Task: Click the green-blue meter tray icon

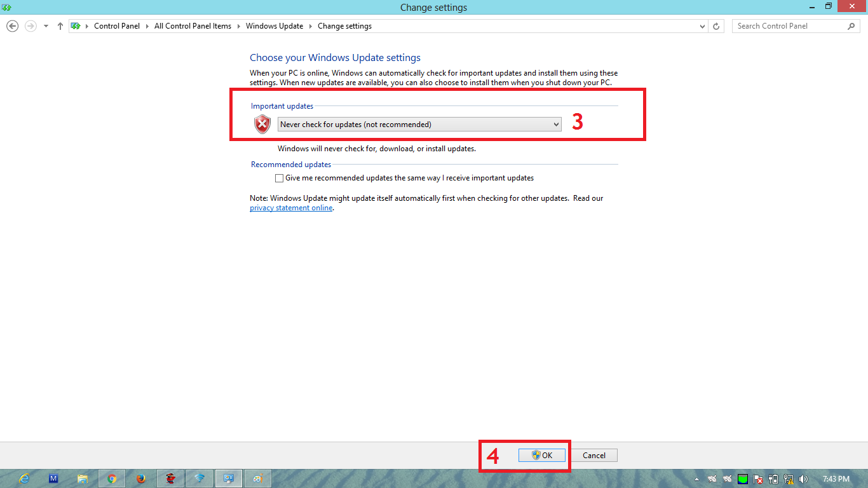Action: 743,479
